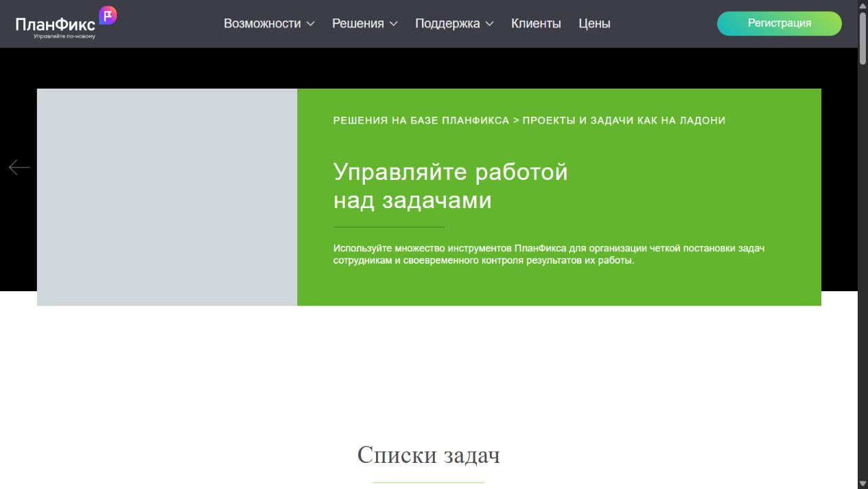
Task: Click the page scrollbar thumb
Action: (863, 38)
